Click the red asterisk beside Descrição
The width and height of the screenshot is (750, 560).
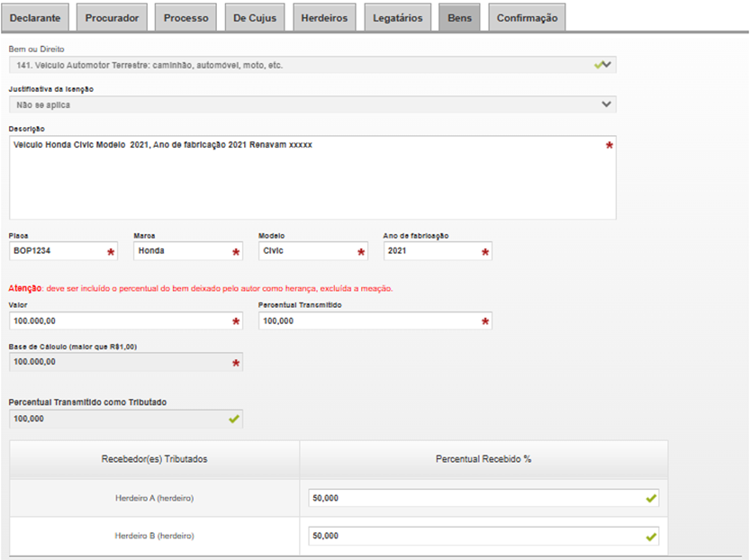609,145
